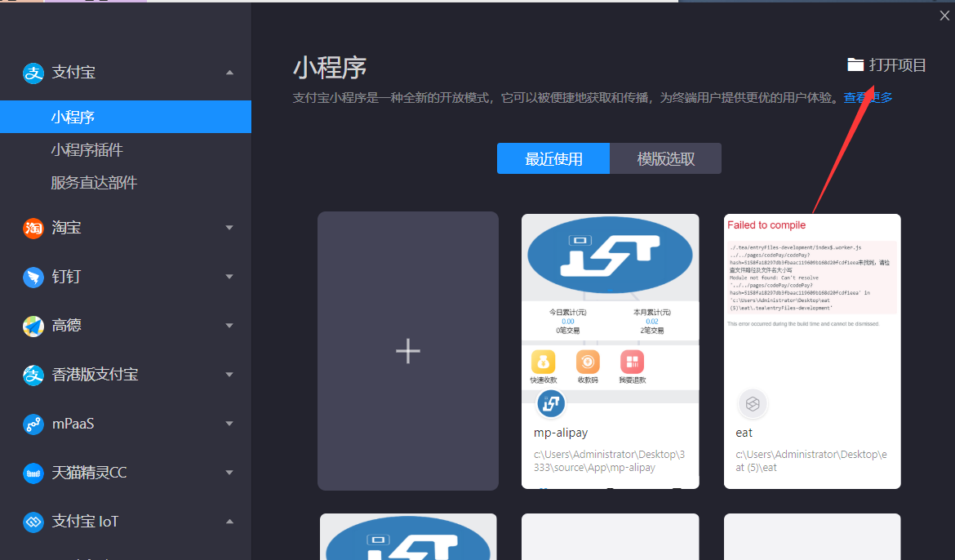Switch to the 最近使用 tab
The width and height of the screenshot is (955, 560).
click(553, 158)
